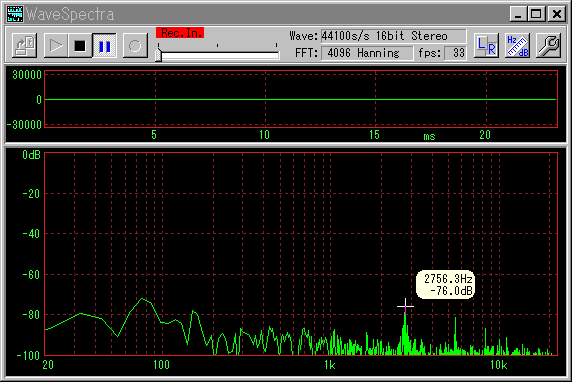Toggle the blue Pause button
Image resolution: width=572 pixels, height=382 pixels.
pyautogui.click(x=104, y=46)
